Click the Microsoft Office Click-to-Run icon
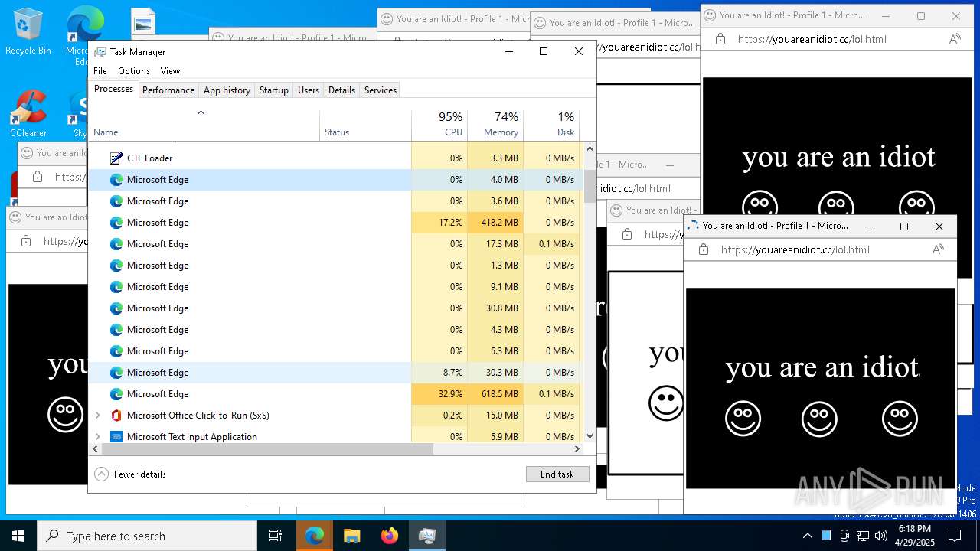The image size is (980, 551). pos(116,416)
